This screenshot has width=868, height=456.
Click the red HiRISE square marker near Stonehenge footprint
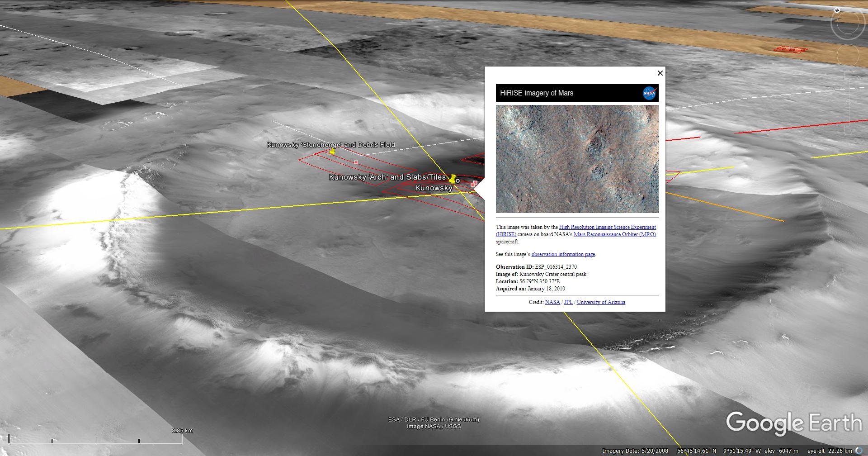point(356,162)
